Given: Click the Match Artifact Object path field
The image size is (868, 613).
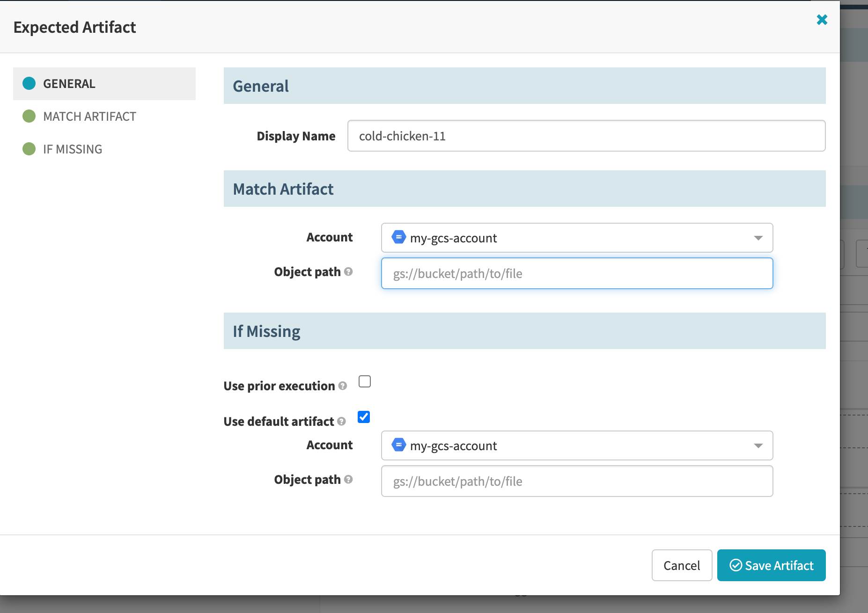Looking at the screenshot, I should pyautogui.click(x=576, y=273).
